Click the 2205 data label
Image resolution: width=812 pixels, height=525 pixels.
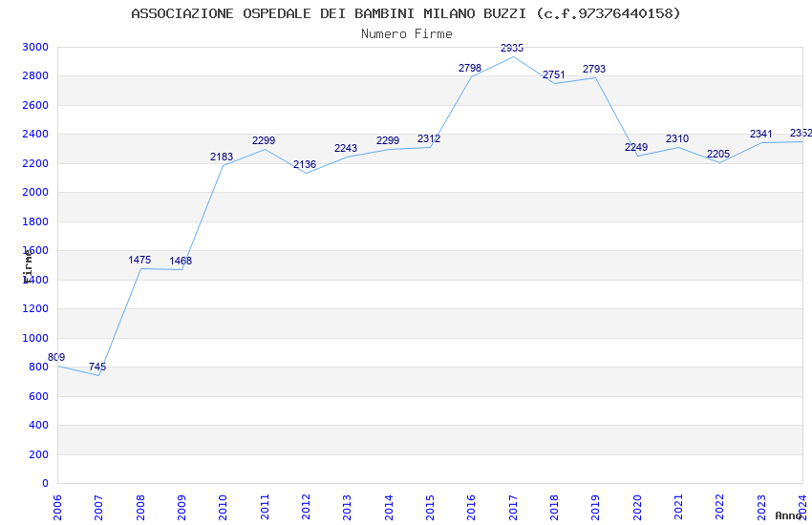pyautogui.click(x=718, y=154)
